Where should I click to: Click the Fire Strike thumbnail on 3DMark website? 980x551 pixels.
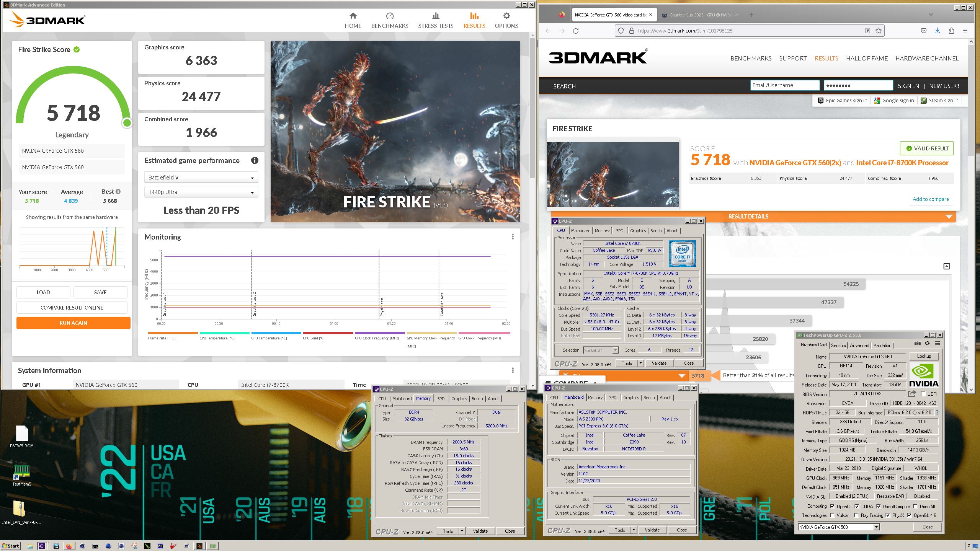[613, 174]
